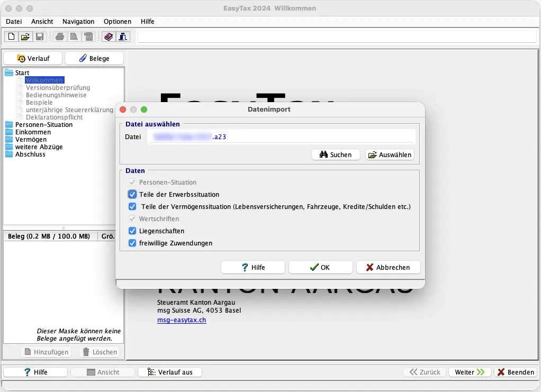Viewport: 541px width, 392px height.
Task: Disable freiwillige Zuwendungen checkbox
Action: [132, 243]
